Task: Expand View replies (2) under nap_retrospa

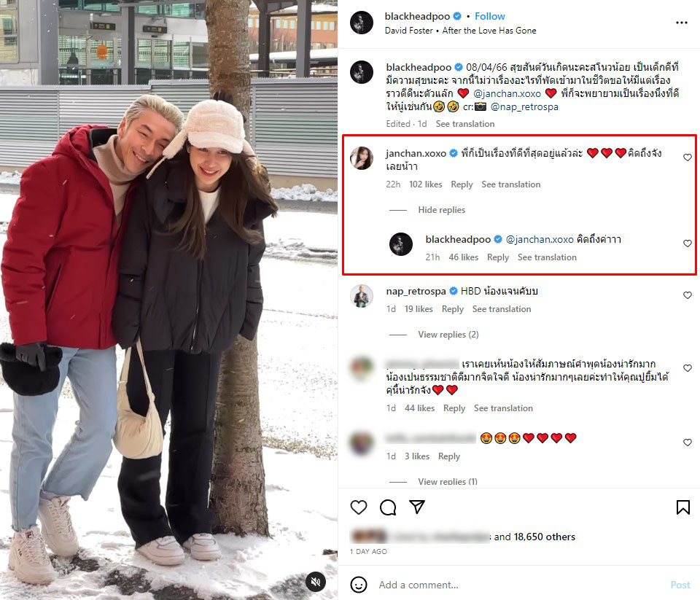Action: (x=448, y=335)
